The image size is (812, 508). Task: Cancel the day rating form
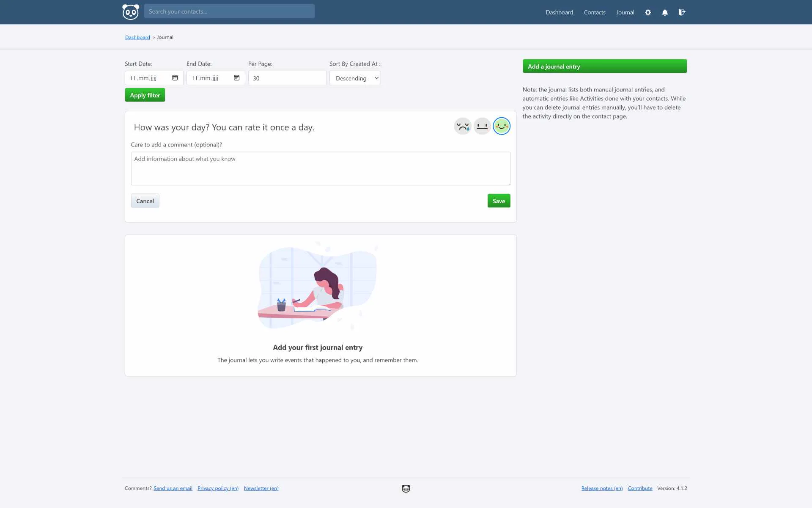tap(145, 201)
